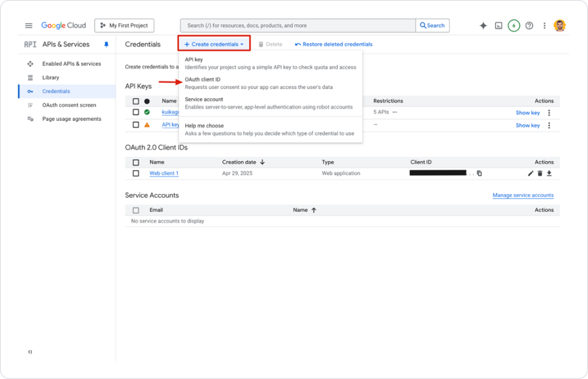Click the Delete button
Image resolution: width=588 pixels, height=379 pixels.
click(270, 44)
